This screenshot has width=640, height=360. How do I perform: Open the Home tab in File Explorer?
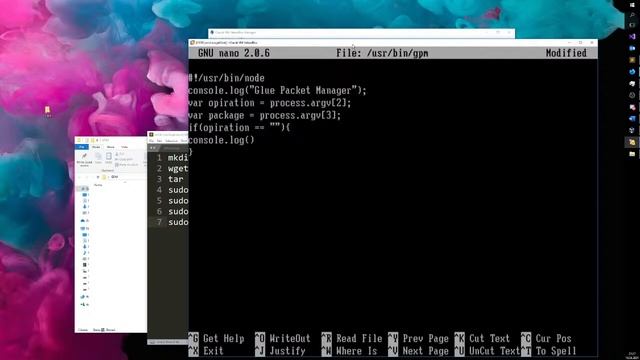pos(96,147)
